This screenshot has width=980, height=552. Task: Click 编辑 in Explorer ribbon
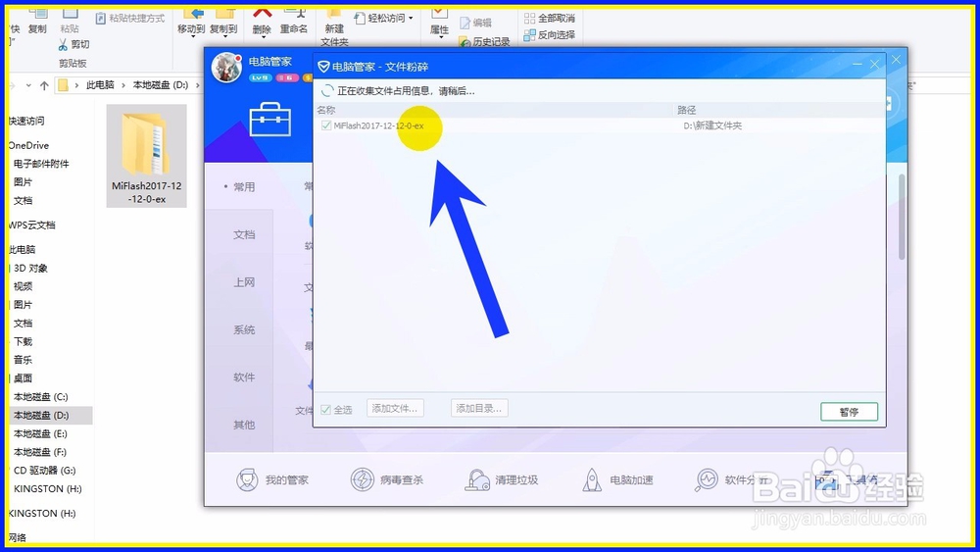pyautogui.click(x=475, y=23)
